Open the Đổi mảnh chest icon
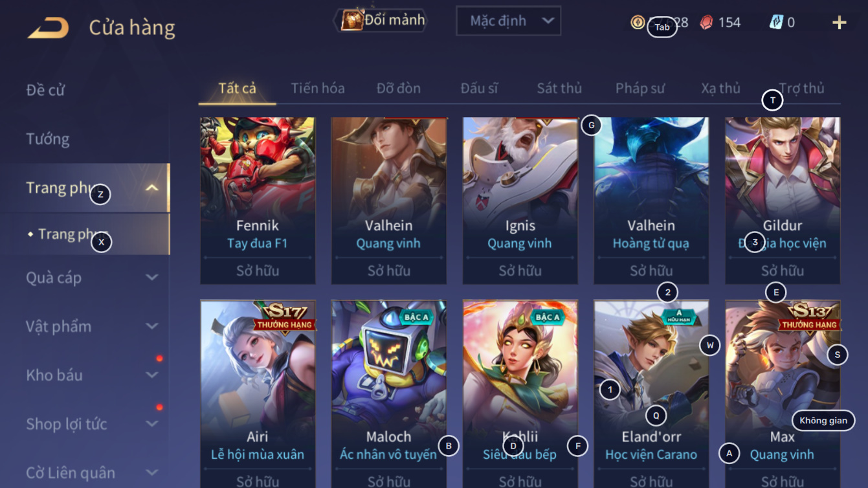 point(351,21)
